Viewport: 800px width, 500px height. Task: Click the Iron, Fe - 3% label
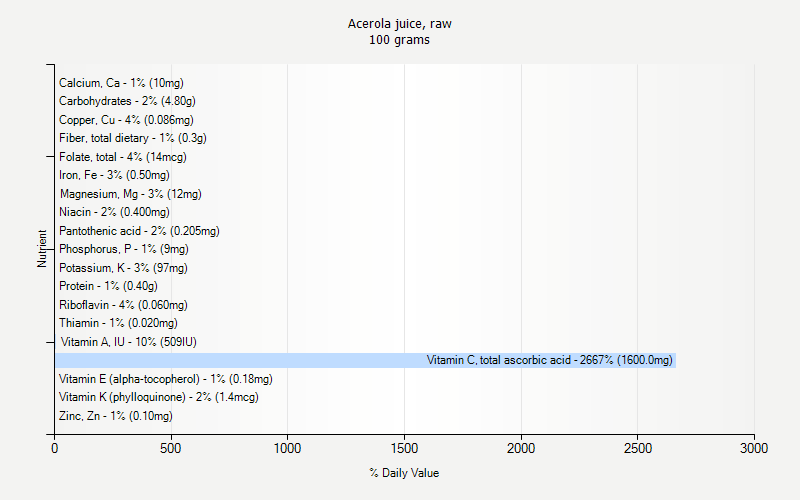(114, 175)
